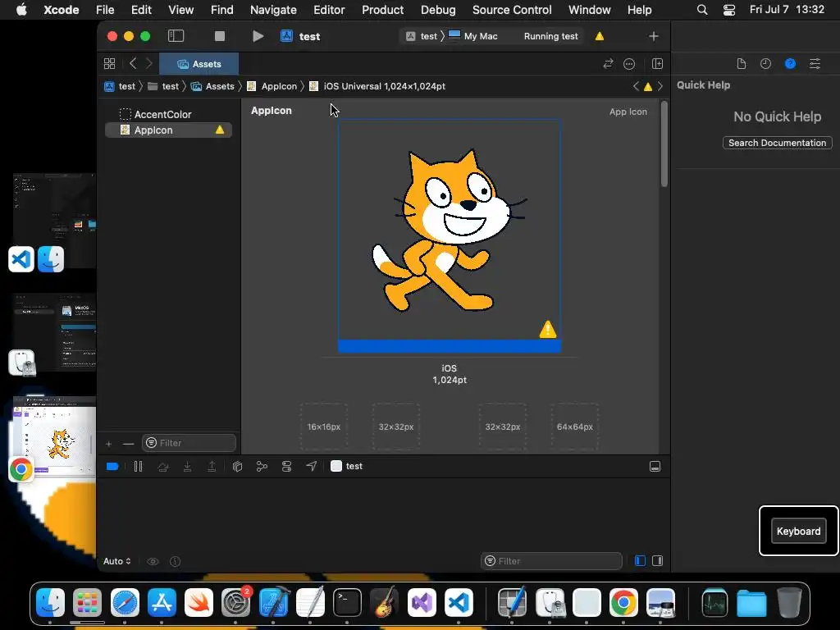Stop the running scheme
The image size is (840, 630).
coord(220,36)
